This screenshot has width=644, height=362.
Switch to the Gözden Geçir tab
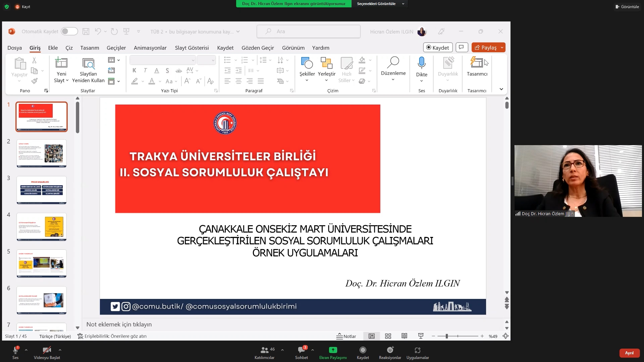258,48
